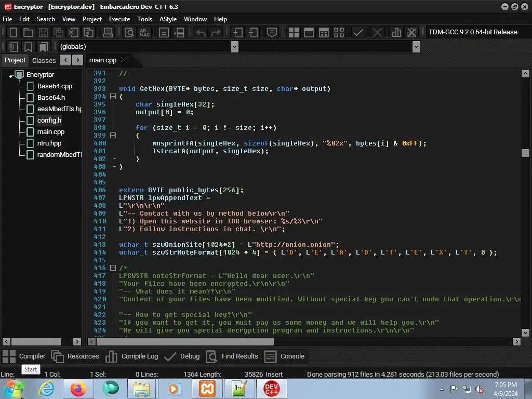Click the Rebuild All icon
The image size is (532, 399).
(339, 33)
